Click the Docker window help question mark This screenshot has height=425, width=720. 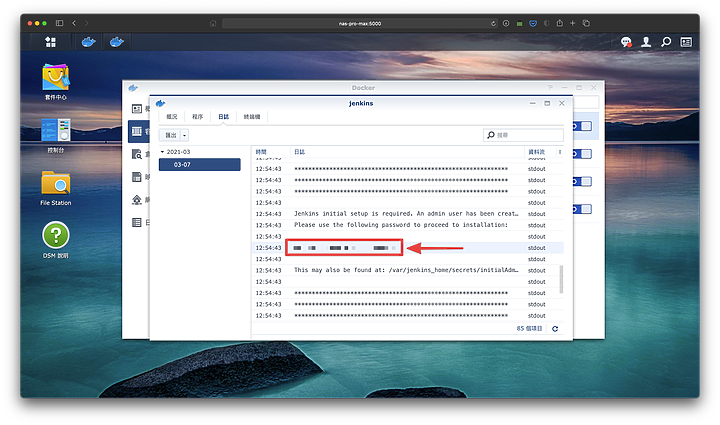tap(550, 87)
